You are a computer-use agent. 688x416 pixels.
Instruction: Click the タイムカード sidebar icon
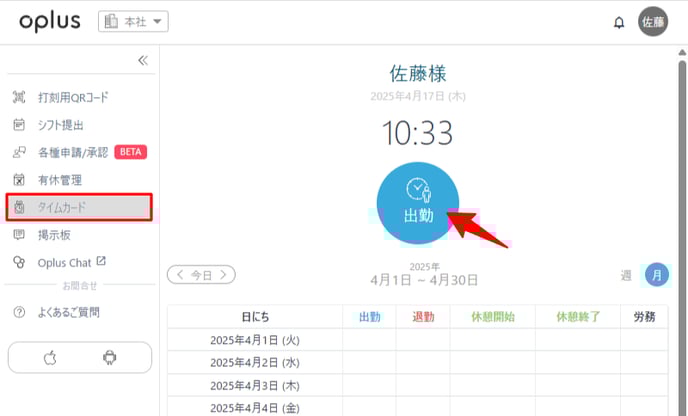(18, 207)
